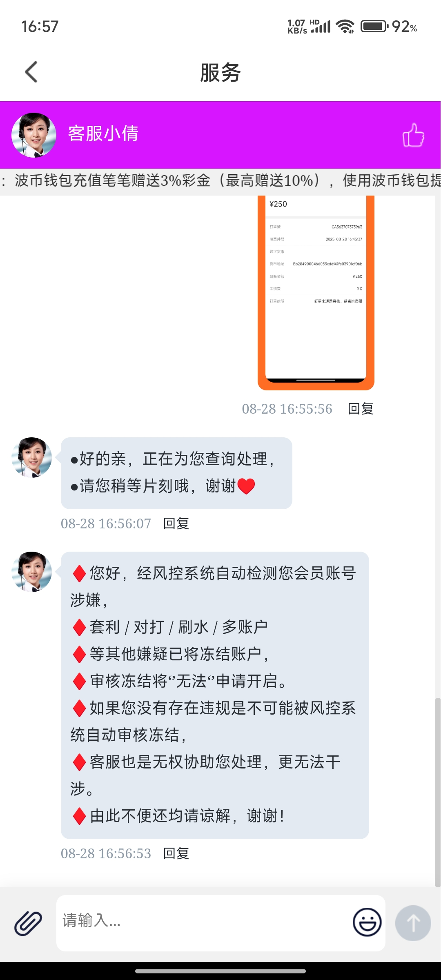Click the chat scrollbar on right edge
Image resolution: width=441 pixels, height=980 pixels.
(x=437, y=792)
